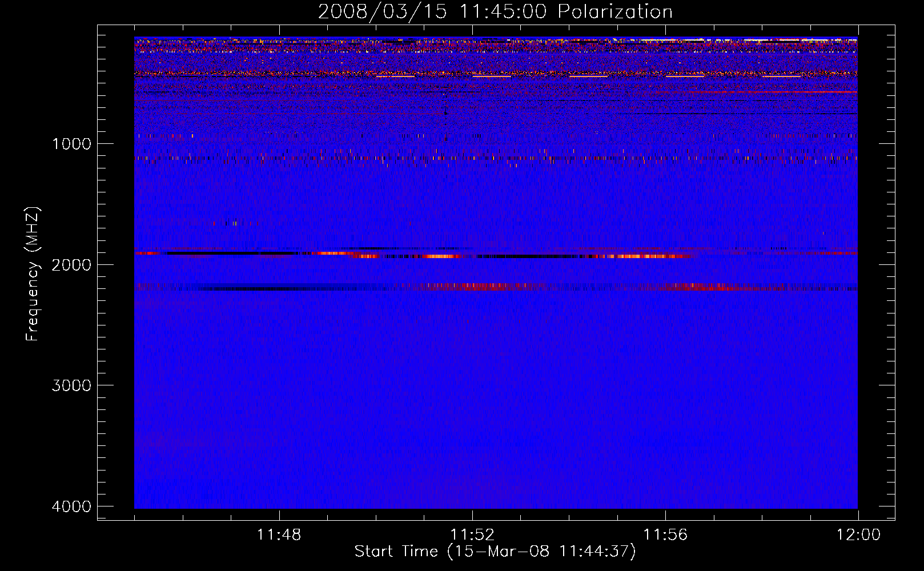Click the dark blue band near 2200 MHz before 11:48
The height and width of the screenshot is (571, 924).
point(240,288)
